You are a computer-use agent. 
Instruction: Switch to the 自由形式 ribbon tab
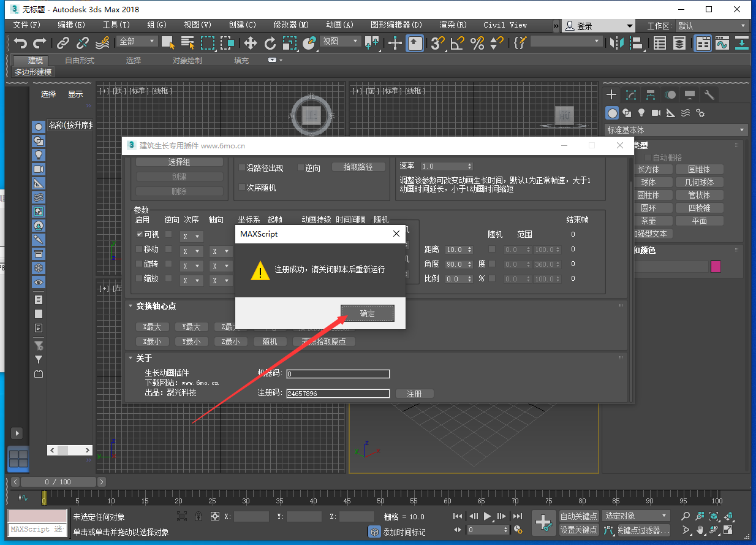(x=80, y=60)
